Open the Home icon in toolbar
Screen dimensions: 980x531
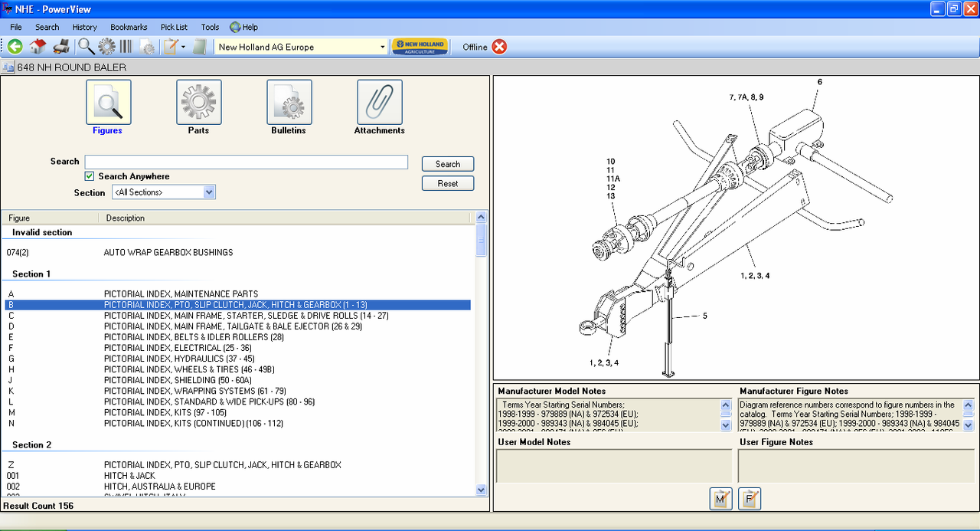(38, 47)
